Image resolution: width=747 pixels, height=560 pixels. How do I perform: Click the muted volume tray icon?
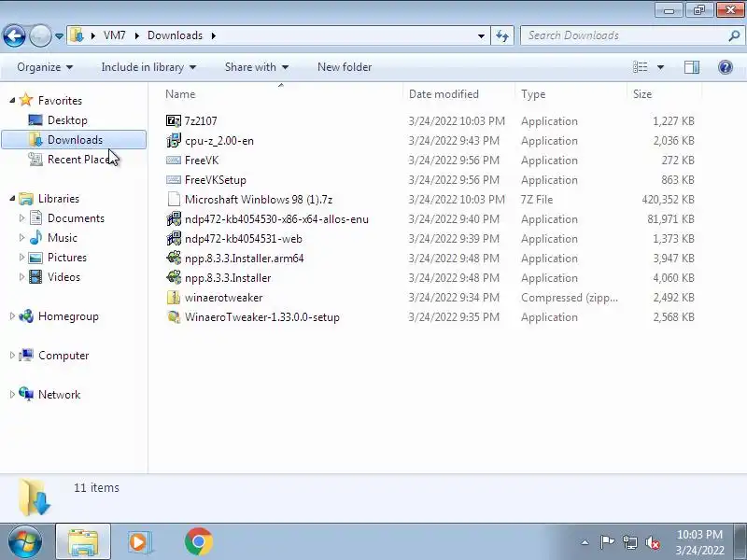coord(652,542)
